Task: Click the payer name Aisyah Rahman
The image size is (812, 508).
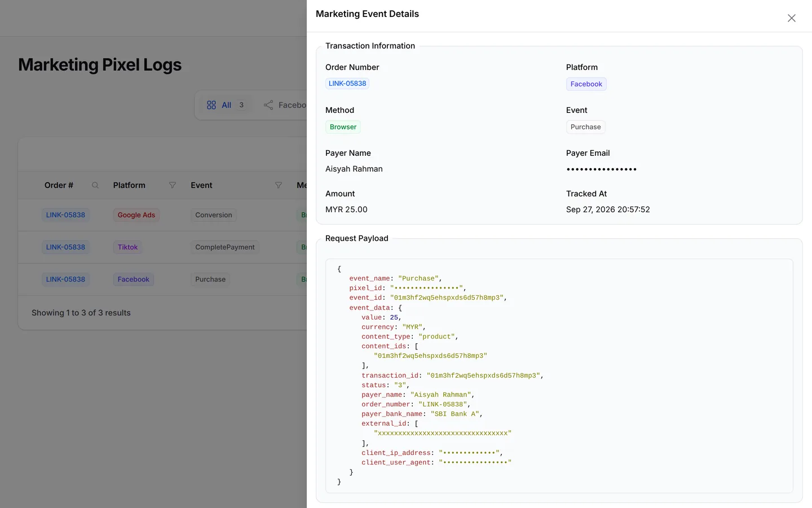Action: (354, 169)
